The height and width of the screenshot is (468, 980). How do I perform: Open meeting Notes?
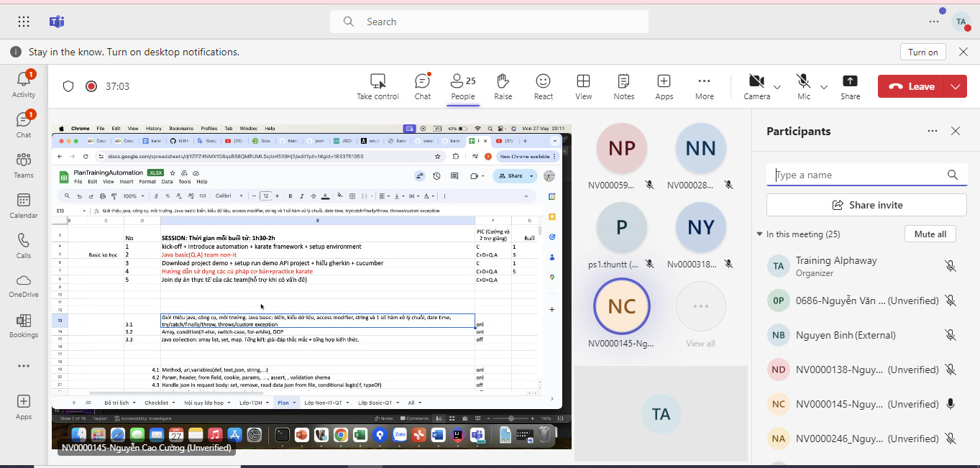point(623,86)
